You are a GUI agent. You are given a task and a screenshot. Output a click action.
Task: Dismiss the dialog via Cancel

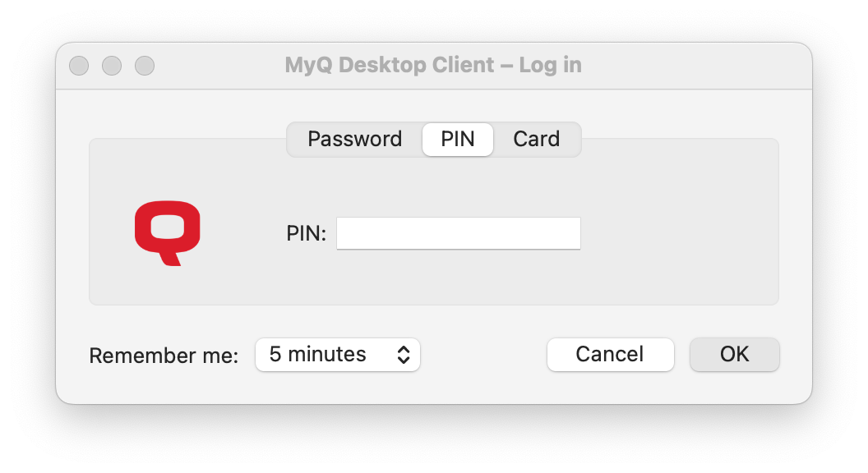[610, 354]
